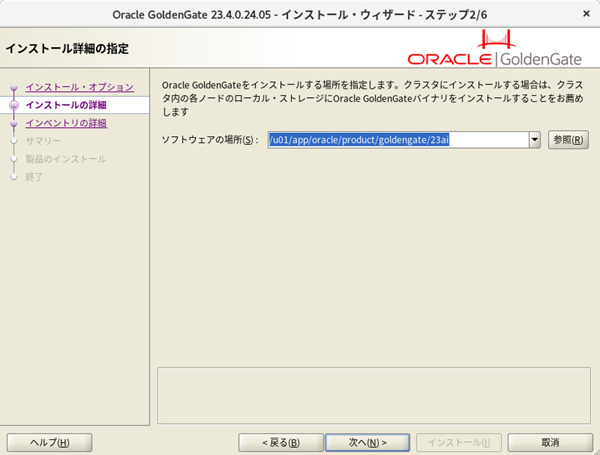Click the 参照(R) browse button
Image resolution: width=600 pixels, height=455 pixels.
pyautogui.click(x=568, y=140)
